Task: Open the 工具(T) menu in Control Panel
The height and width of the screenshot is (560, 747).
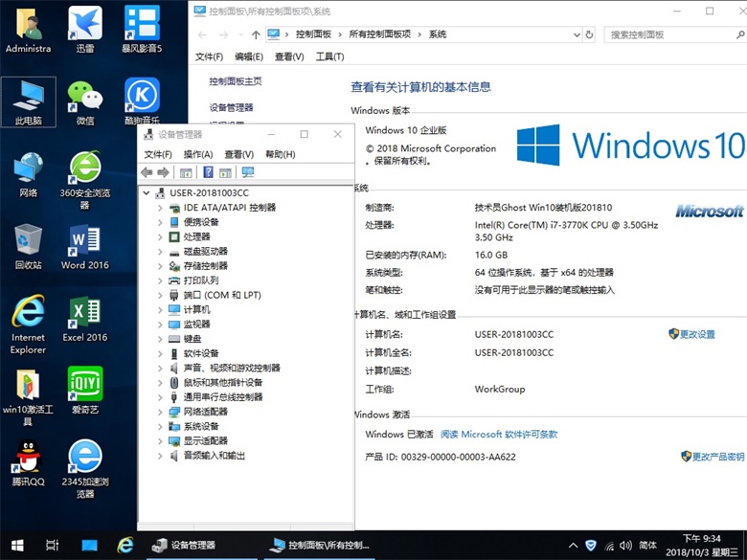Action: click(329, 56)
